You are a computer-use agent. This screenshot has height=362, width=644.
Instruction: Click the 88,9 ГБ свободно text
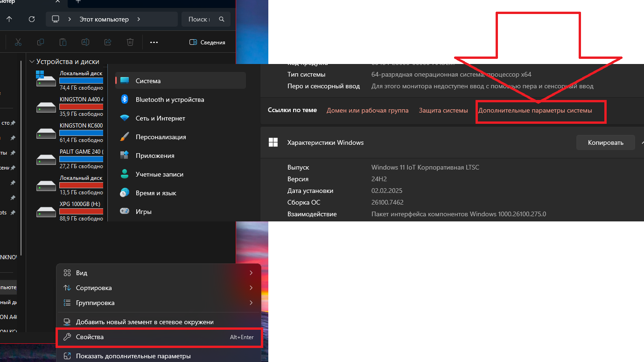coord(81,219)
